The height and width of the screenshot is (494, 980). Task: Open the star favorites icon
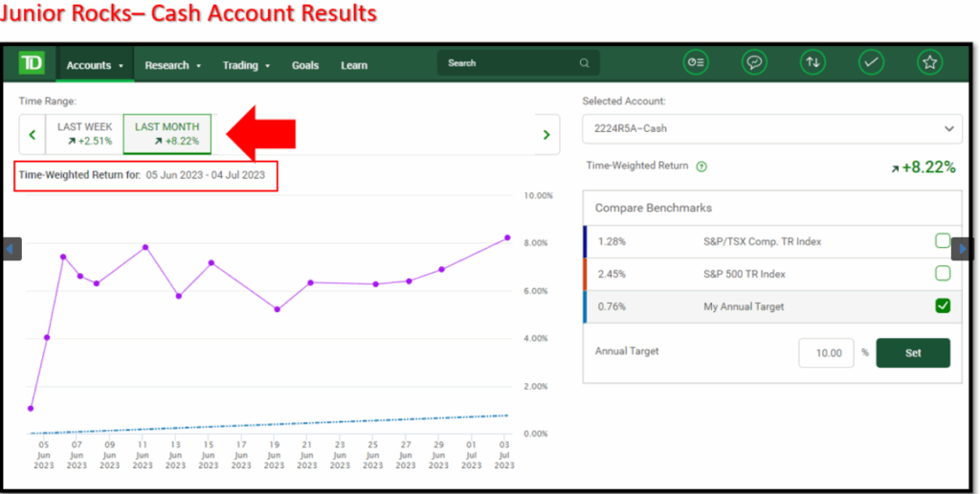tap(928, 63)
